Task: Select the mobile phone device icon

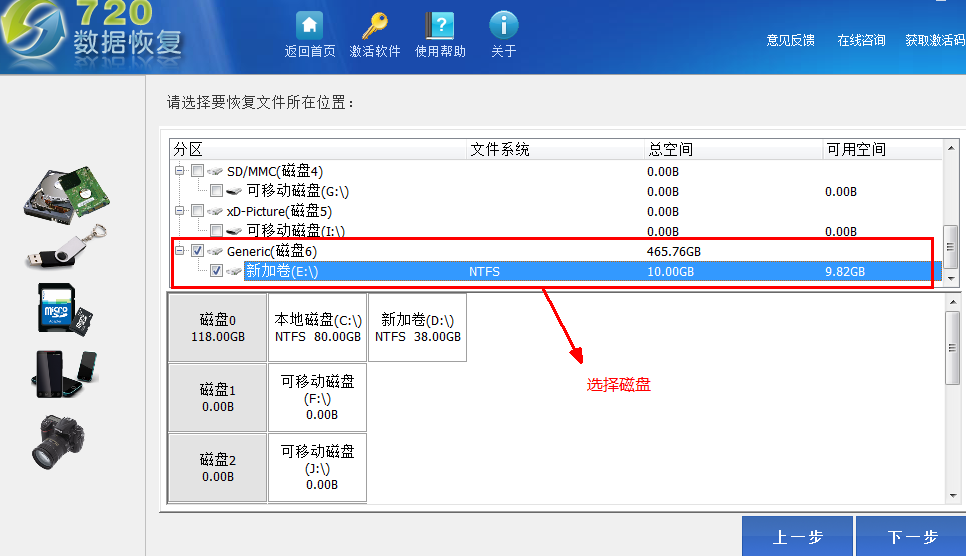Action: 65,374
